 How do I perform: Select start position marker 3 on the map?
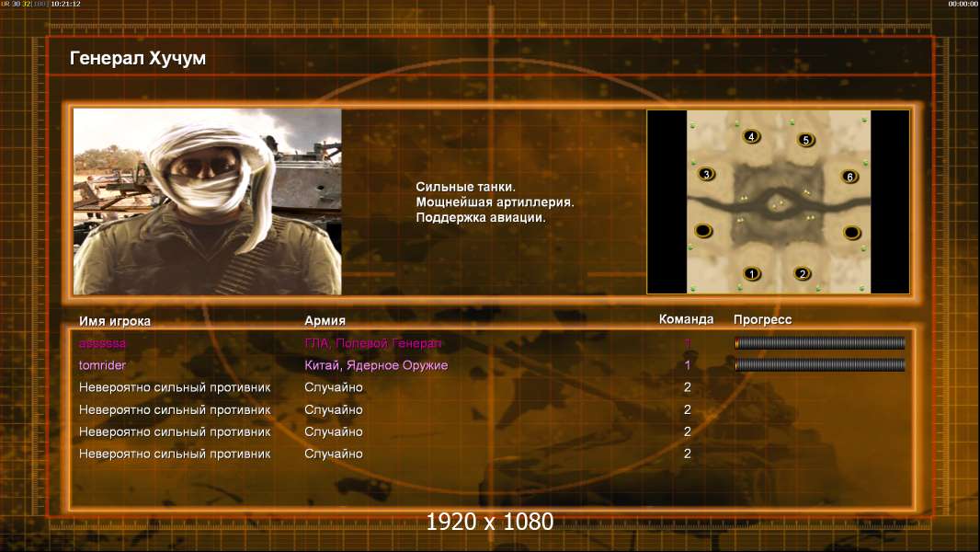[706, 174]
